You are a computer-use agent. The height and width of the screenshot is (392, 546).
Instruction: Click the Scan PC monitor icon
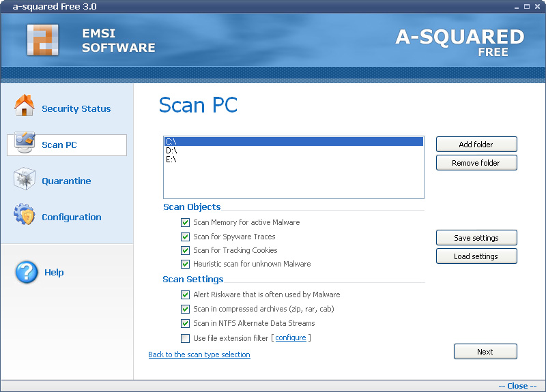click(25, 143)
